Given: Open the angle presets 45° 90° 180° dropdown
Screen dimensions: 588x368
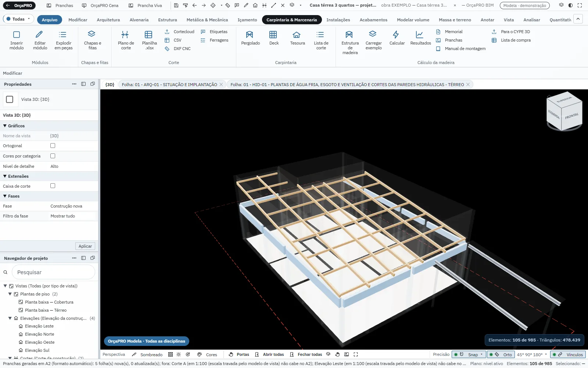Looking at the screenshot, I should coord(532,354).
